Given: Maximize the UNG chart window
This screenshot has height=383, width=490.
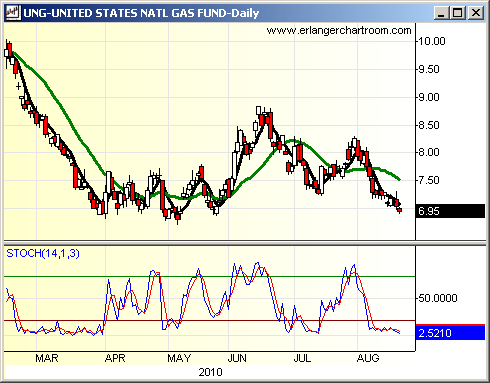Looking at the screenshot, I should 458,13.
